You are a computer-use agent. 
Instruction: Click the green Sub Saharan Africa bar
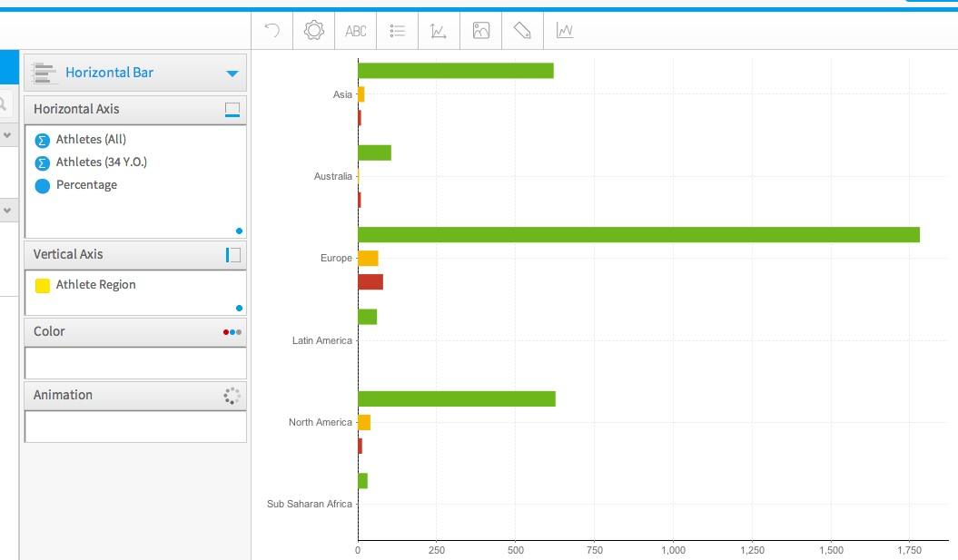(x=363, y=481)
